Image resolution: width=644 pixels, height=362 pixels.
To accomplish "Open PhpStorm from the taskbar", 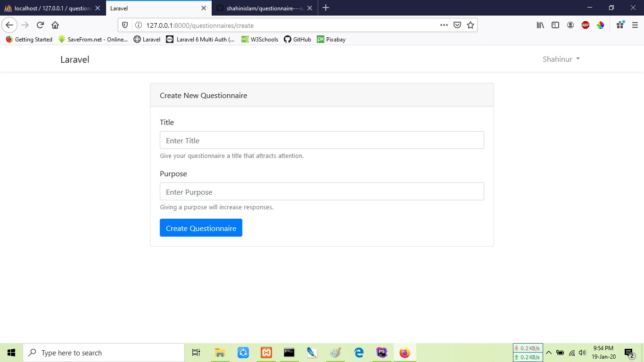I will point(381,352).
